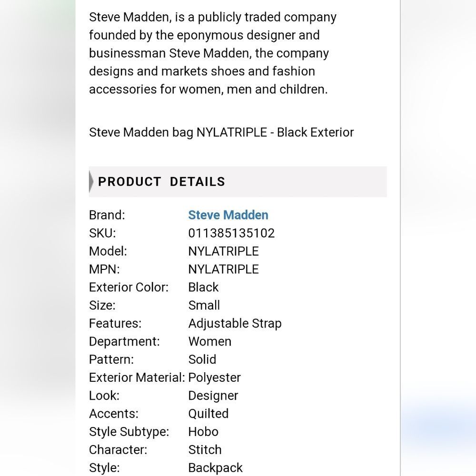
Task: Click the Style value Backpack
Action: [215, 468]
